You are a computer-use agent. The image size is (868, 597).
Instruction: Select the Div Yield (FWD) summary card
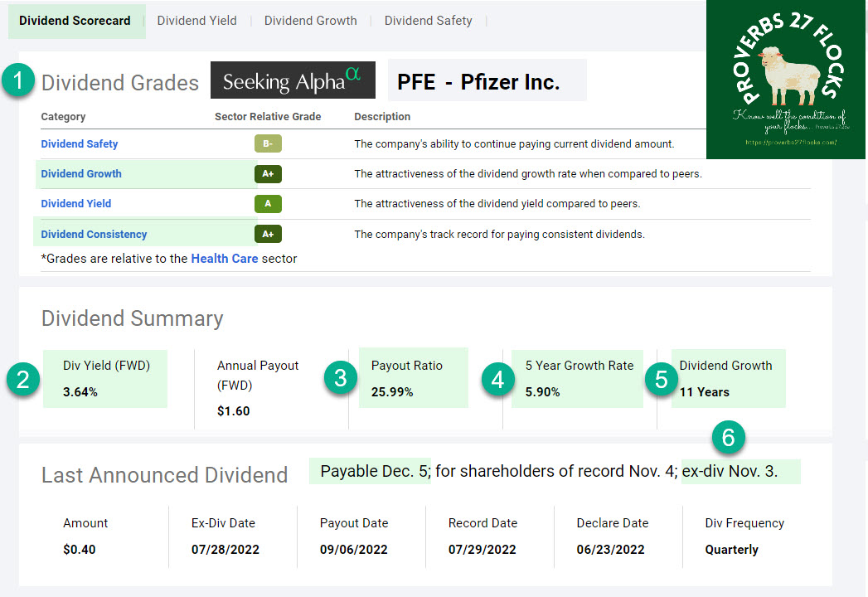(x=105, y=378)
